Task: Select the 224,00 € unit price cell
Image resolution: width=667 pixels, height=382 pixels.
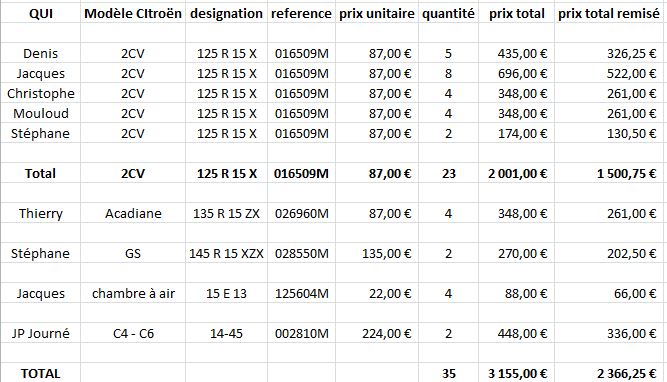Action: click(377, 334)
